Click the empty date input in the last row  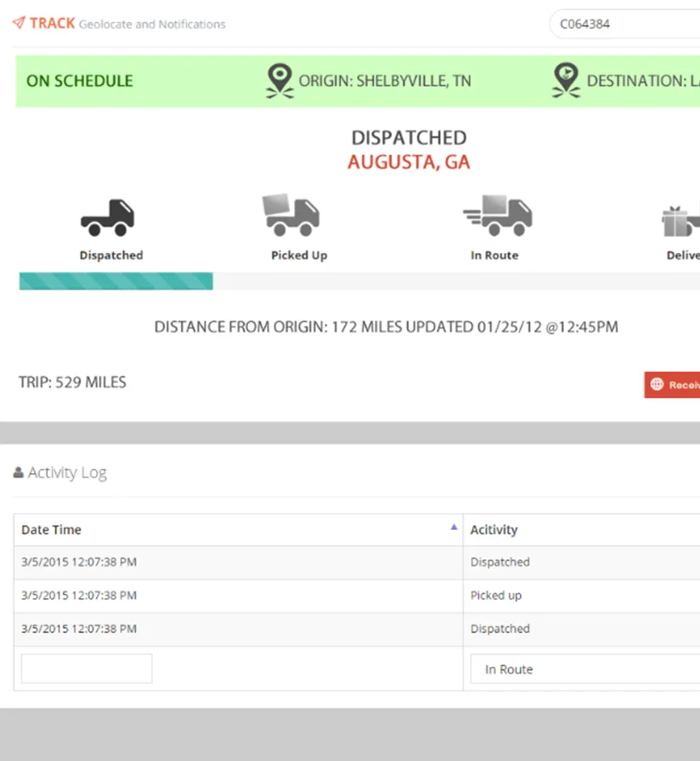point(86,668)
